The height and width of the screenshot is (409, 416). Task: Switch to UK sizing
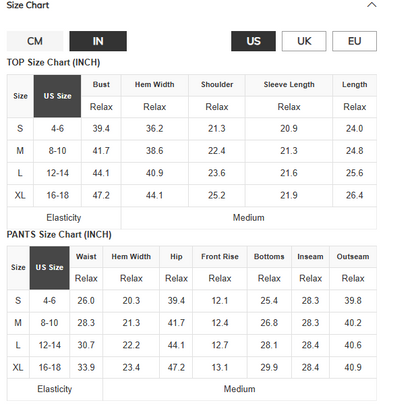[x=304, y=41]
